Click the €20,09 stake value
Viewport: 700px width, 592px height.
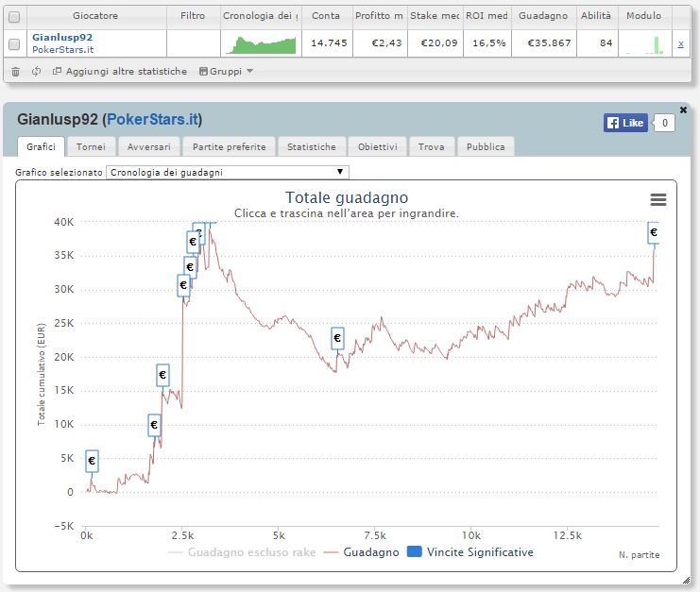coord(439,43)
